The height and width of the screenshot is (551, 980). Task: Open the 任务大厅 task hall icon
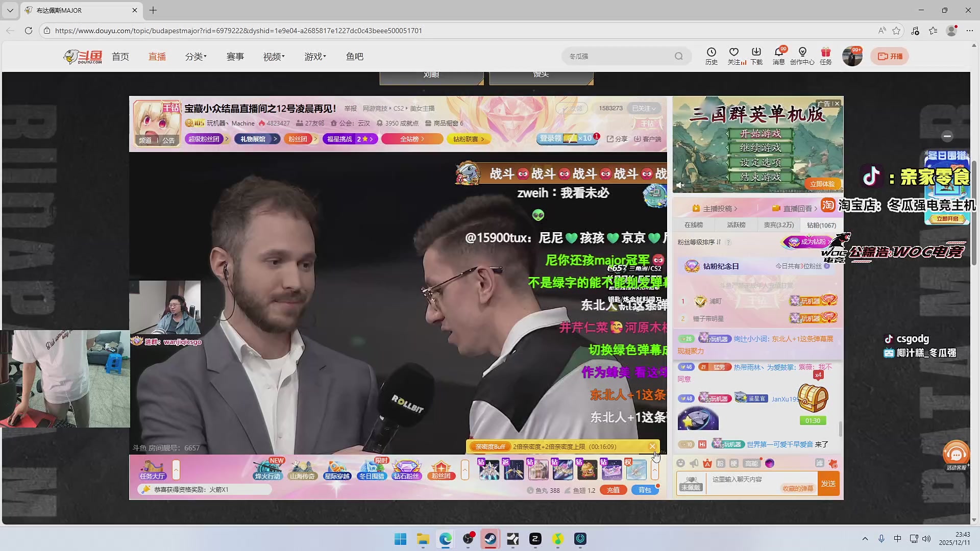click(x=152, y=469)
